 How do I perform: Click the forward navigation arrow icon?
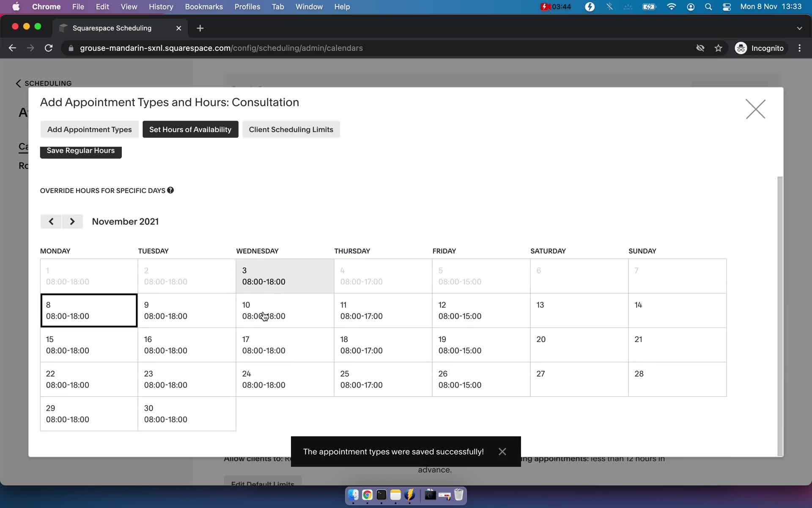click(x=71, y=221)
